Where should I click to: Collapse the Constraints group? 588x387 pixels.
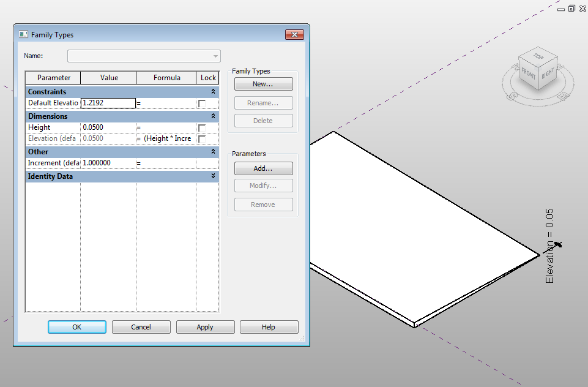pyautogui.click(x=213, y=92)
